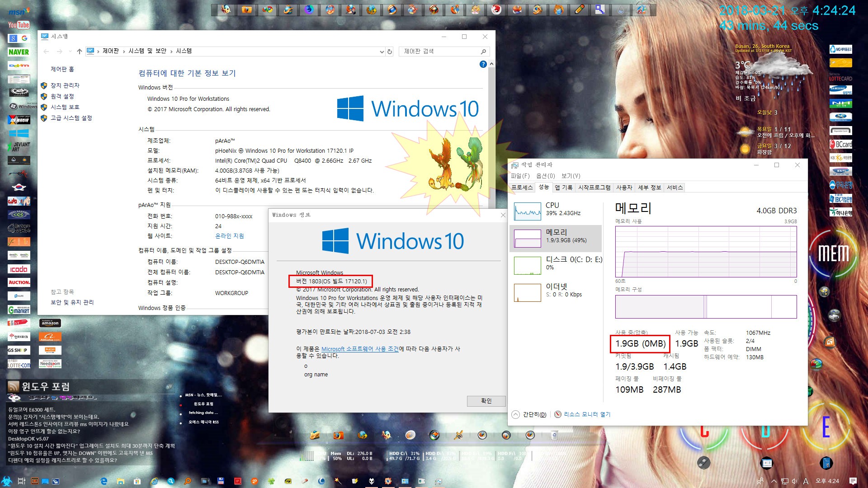The height and width of the screenshot is (488, 868).
Task: Click the Korean input indicator in tray
Action: pyautogui.click(x=806, y=481)
